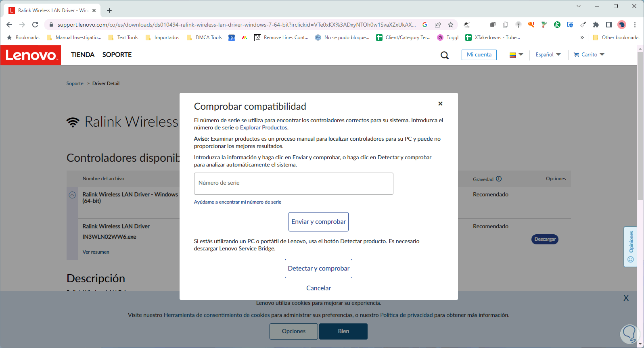Viewport: 644px width, 348px height.
Task: Click the orange key extension icon
Action: [531, 25]
